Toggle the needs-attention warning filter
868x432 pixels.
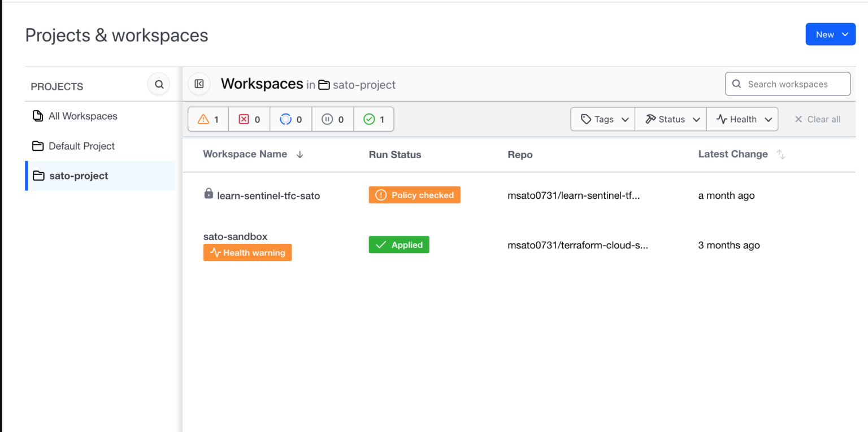pyautogui.click(x=207, y=119)
